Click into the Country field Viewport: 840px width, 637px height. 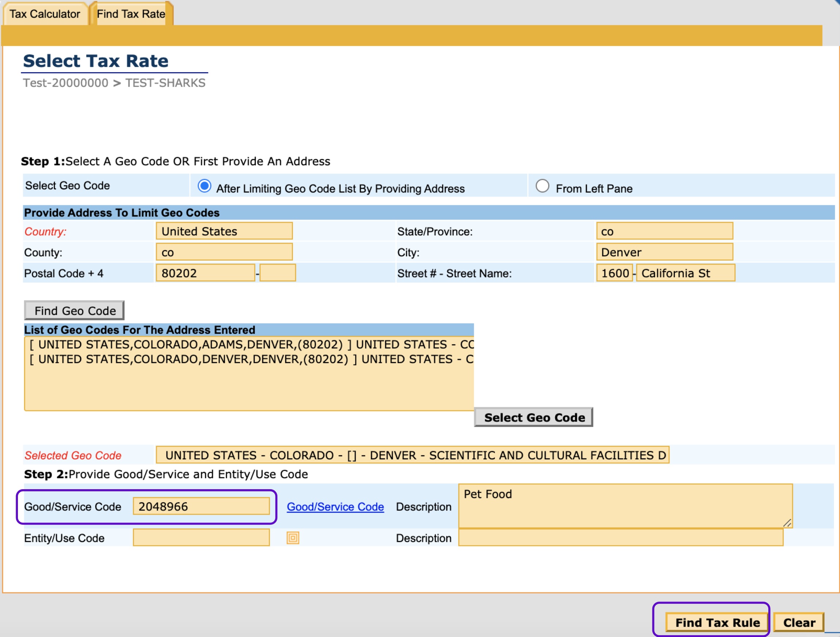[224, 231]
